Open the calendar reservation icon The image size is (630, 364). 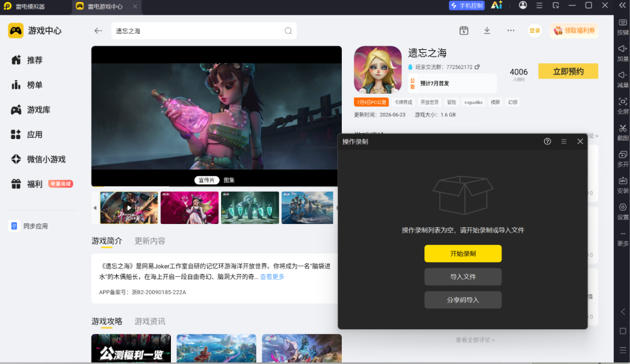tap(464, 31)
